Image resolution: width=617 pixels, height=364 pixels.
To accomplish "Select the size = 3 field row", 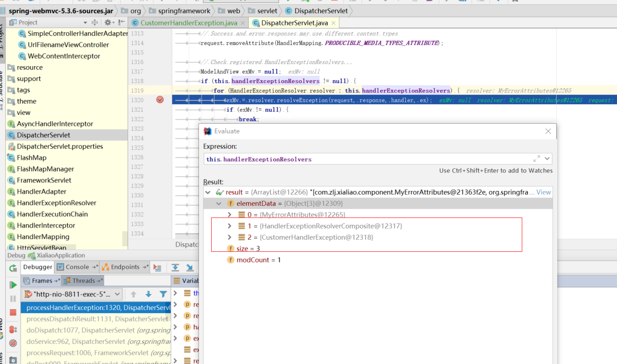I will [x=378, y=248].
